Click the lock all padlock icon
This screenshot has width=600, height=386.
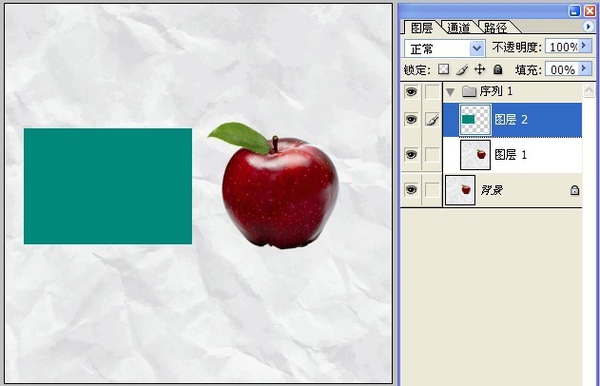point(497,69)
